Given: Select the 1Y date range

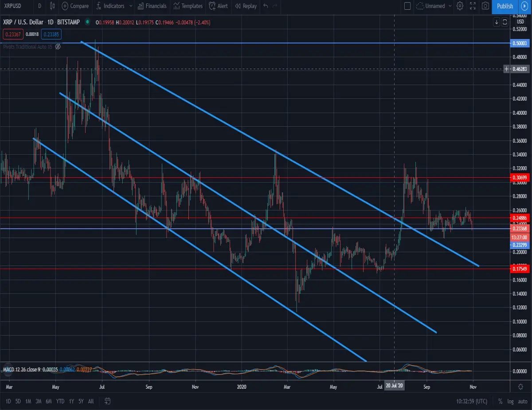Looking at the screenshot, I should (x=71, y=401).
